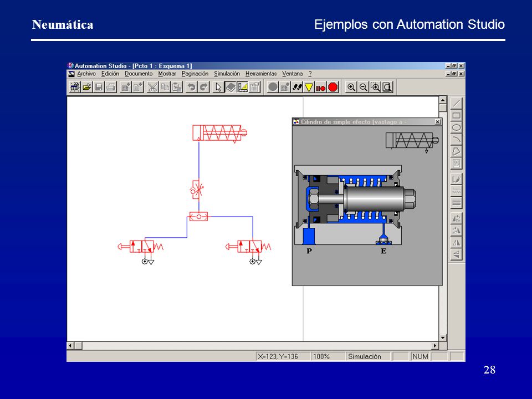Select the arrow pointer tool
The height and width of the screenshot is (399, 532).
click(218, 88)
